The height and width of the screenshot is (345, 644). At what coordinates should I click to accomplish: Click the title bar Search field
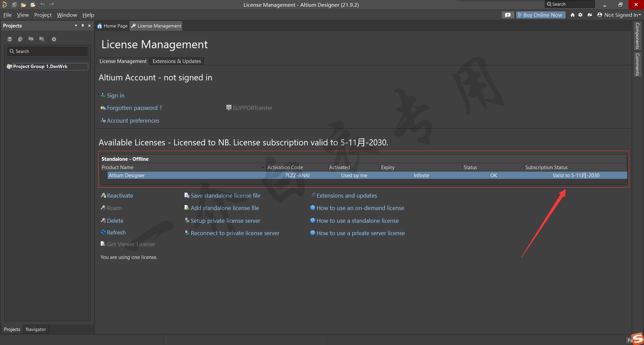(570, 4)
